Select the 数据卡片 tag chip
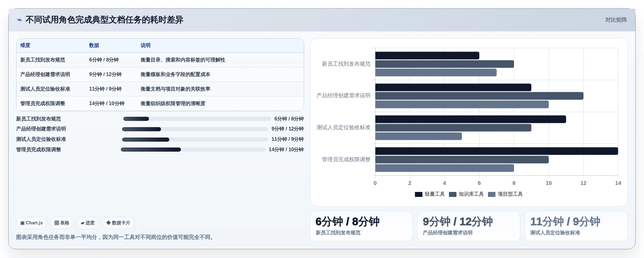Screen dimensions: 644x258 118,223
